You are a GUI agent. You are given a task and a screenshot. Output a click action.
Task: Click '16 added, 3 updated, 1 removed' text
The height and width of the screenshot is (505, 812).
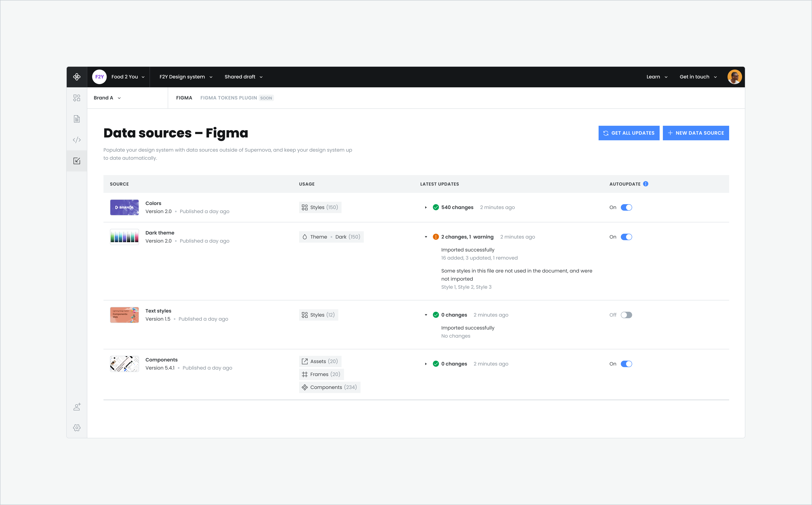479,258
